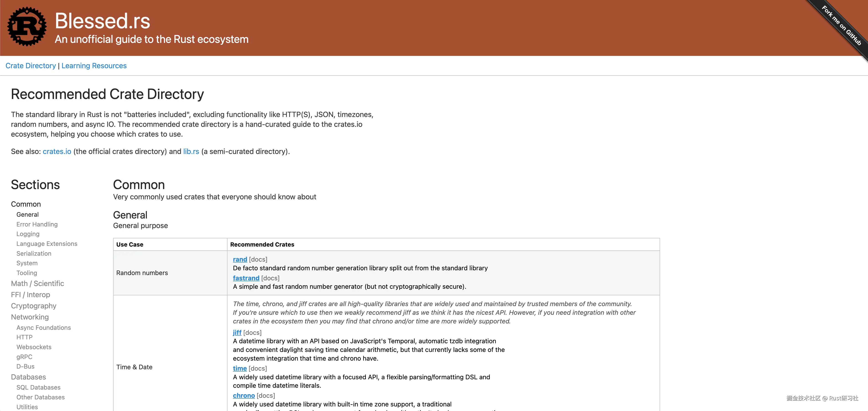Click the Rust gear logo in the header
The image size is (868, 411).
coord(27,26)
